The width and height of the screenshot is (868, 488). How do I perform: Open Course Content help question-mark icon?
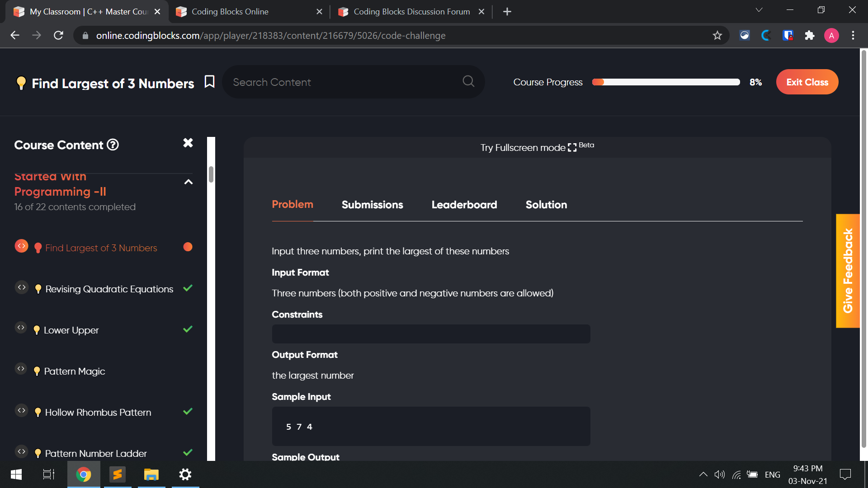113,145
